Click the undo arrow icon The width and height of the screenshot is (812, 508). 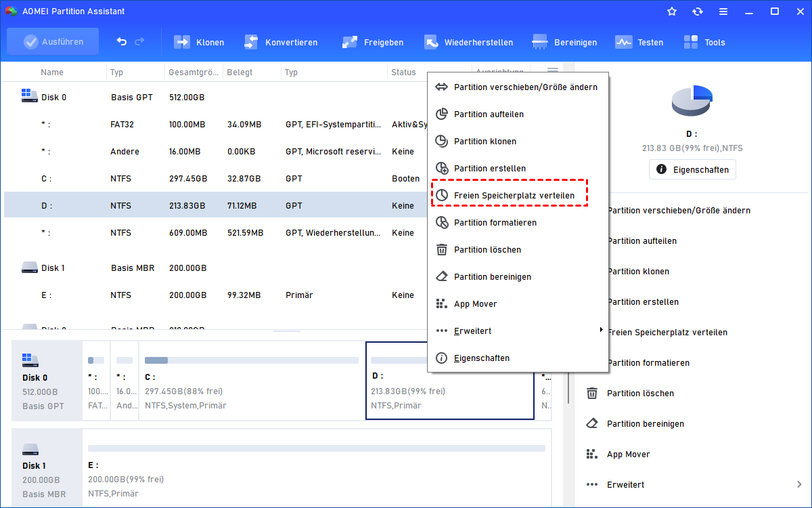point(122,41)
